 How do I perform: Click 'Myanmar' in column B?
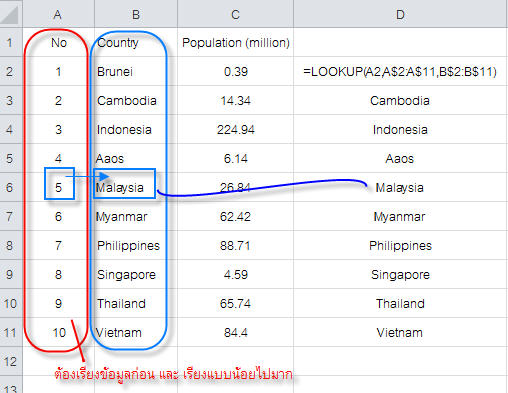136,216
